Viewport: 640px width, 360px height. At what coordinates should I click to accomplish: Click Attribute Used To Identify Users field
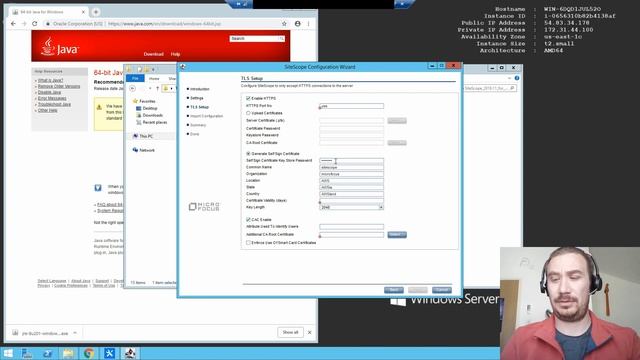pos(351,227)
